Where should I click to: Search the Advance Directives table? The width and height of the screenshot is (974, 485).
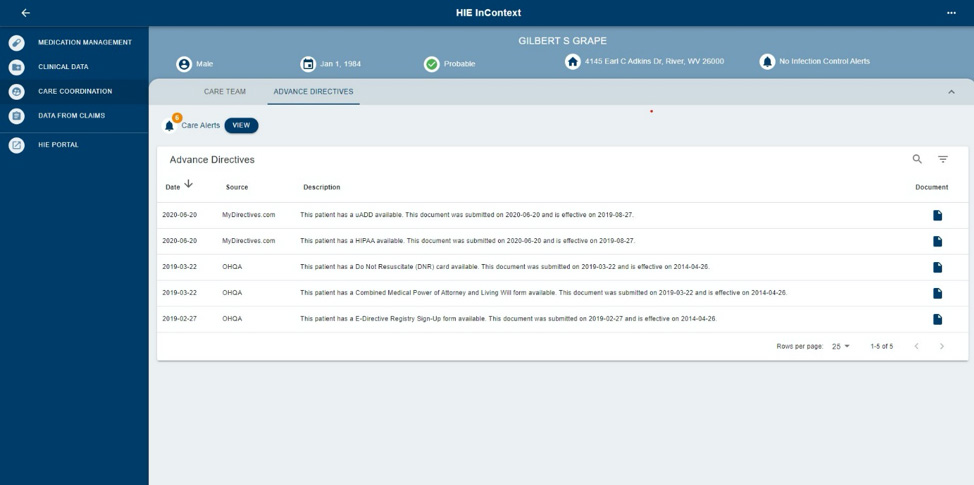coord(917,159)
